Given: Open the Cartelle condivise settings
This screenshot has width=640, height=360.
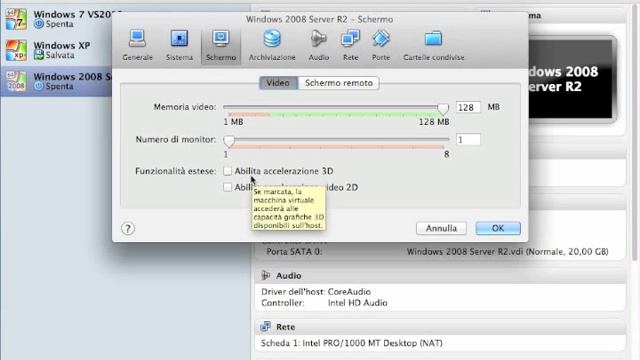Looking at the screenshot, I should coord(433,45).
